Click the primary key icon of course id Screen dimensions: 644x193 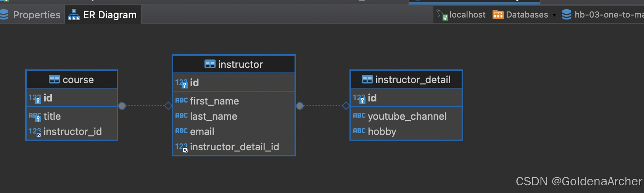point(35,98)
